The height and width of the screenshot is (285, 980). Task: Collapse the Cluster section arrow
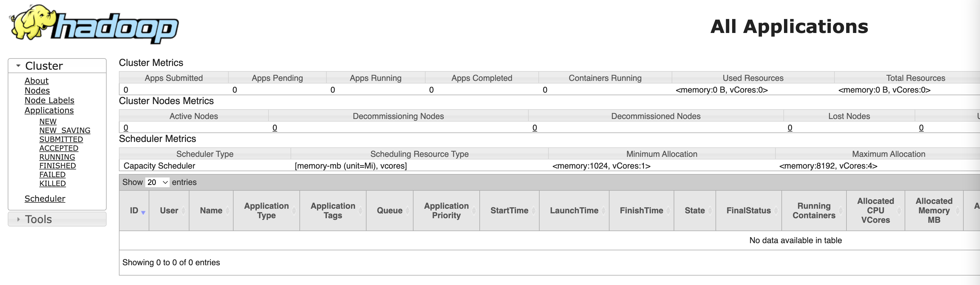click(x=18, y=66)
